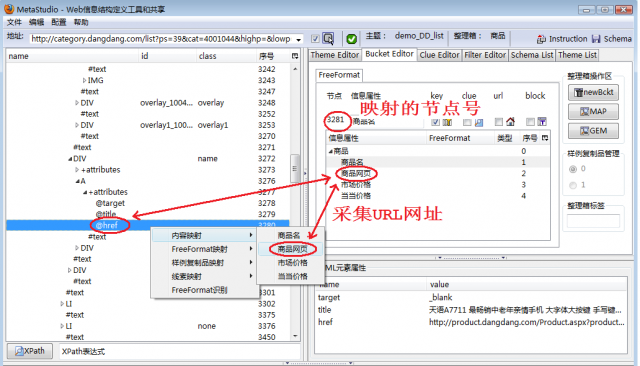
Task: Expand the DIV overlay node 3248
Action: [x=77, y=103]
